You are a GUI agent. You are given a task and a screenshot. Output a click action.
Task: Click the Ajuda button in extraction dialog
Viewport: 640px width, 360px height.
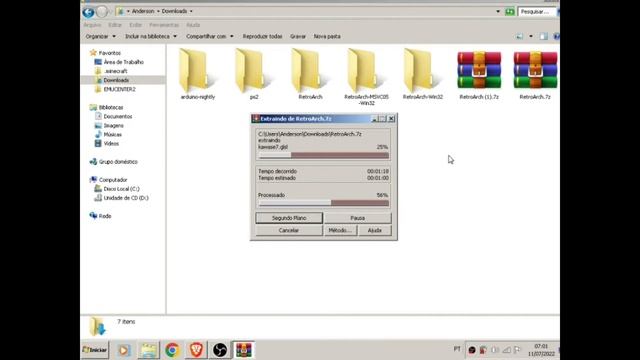coord(375,230)
